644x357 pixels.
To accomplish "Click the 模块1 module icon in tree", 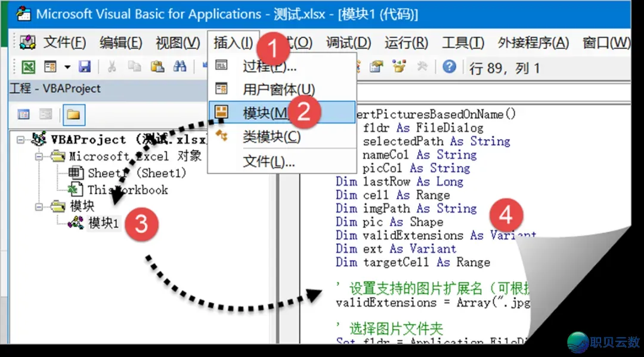I will click(x=76, y=223).
